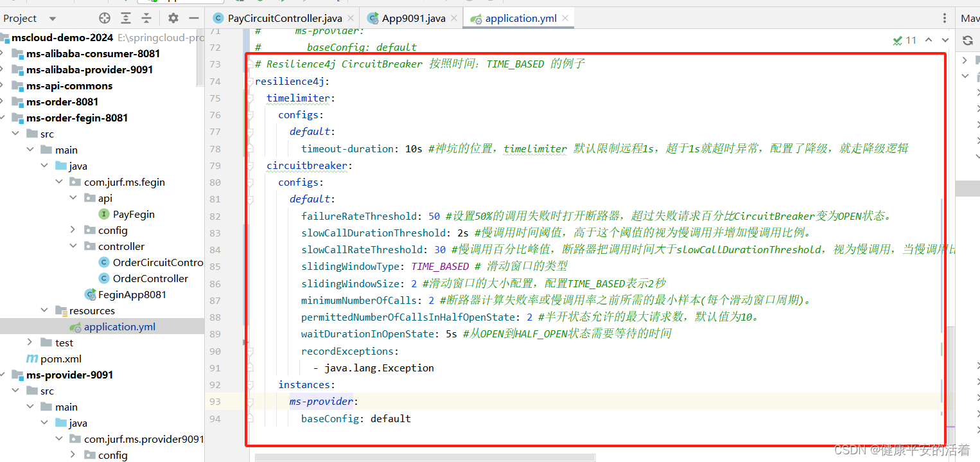The height and width of the screenshot is (462, 980).
Task: Click the previous highlighted problem arrow
Action: coord(929,40)
